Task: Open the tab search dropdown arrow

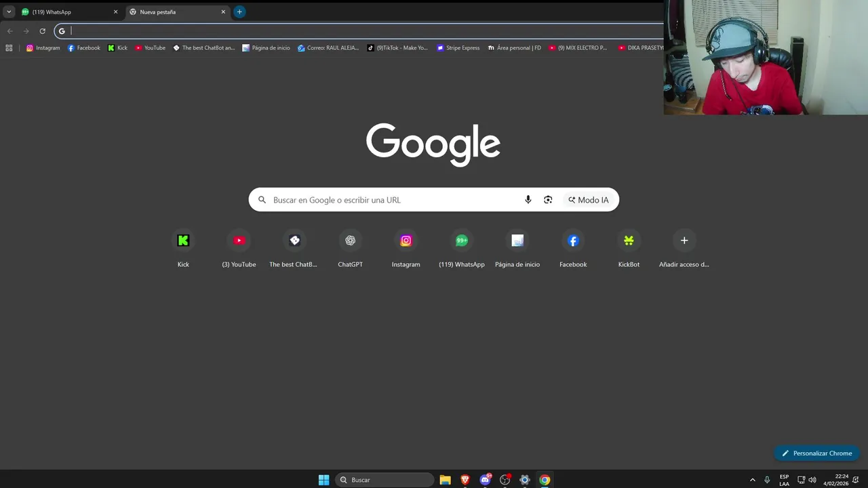Action: tap(9, 12)
